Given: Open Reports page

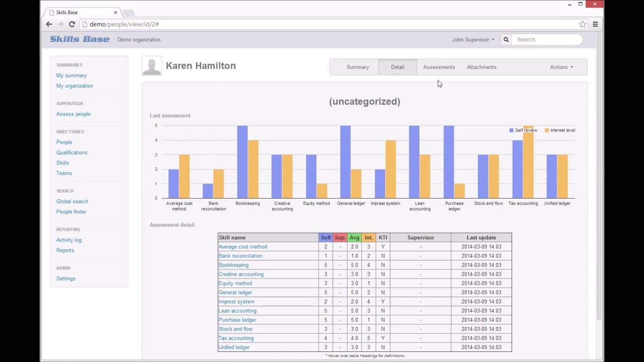Looking at the screenshot, I should coord(65,250).
